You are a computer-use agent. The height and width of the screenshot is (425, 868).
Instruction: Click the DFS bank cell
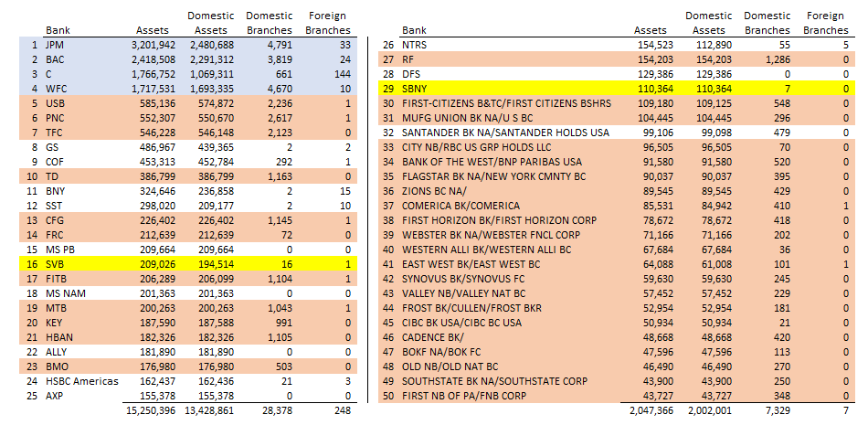[x=411, y=74]
